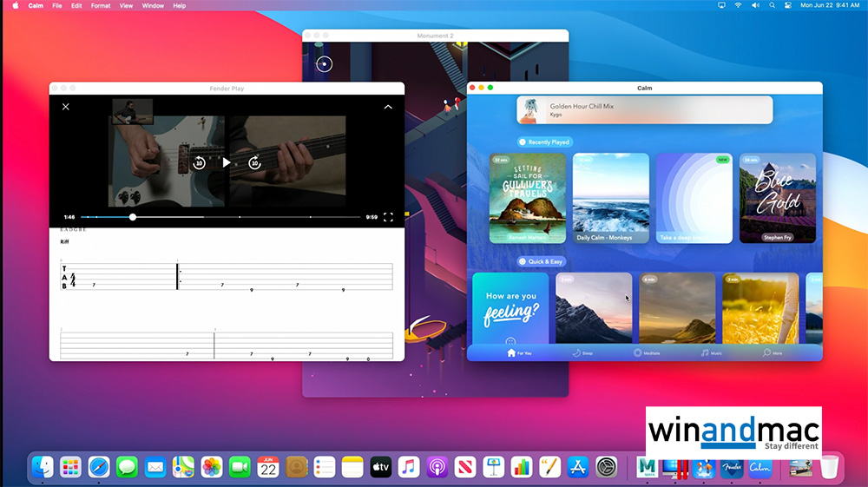The image size is (868, 487).
Task: Close the Fender Play video player
Action: [x=66, y=107]
